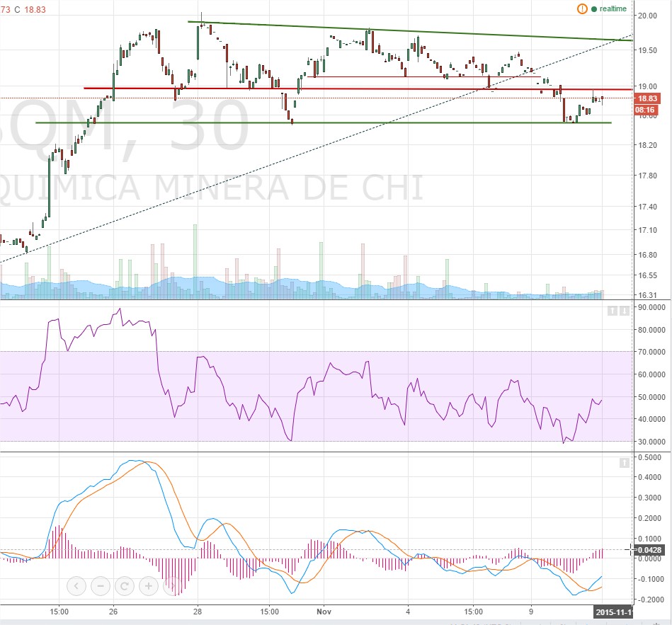Viewport: 672px width, 625px height.
Task: Select the green descending resistance trendline
Action: (x=410, y=31)
